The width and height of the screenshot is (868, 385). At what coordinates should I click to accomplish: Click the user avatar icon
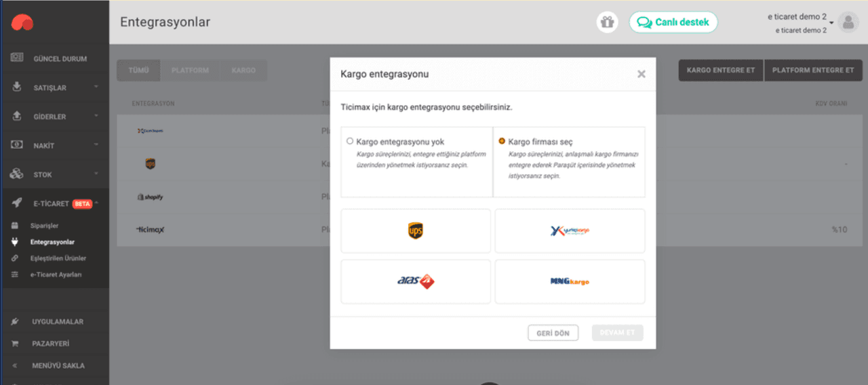[848, 22]
